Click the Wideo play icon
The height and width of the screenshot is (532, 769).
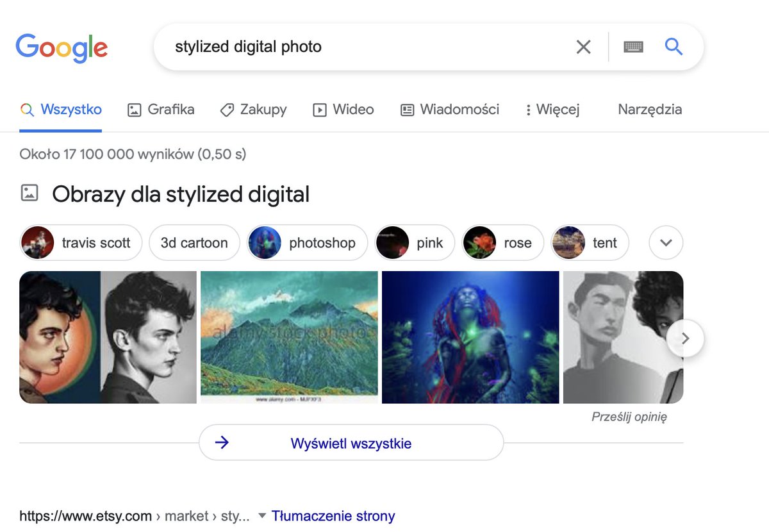pyautogui.click(x=319, y=110)
